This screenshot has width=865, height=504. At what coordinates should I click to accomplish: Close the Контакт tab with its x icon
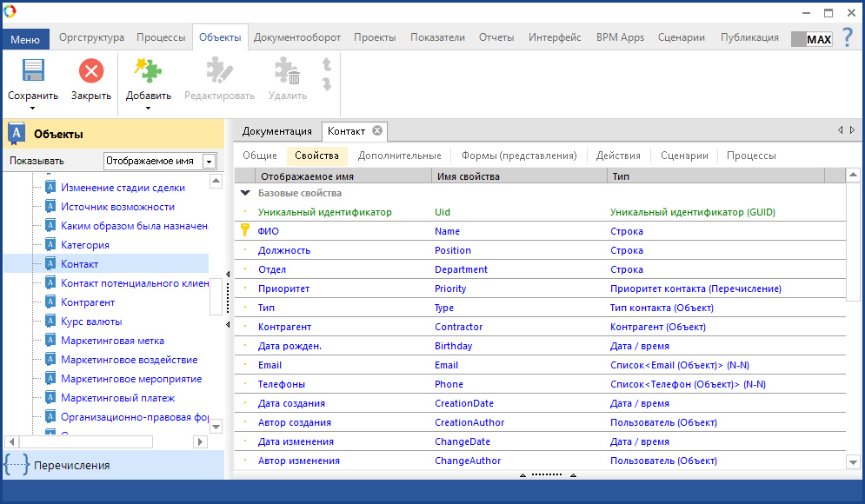(x=377, y=130)
